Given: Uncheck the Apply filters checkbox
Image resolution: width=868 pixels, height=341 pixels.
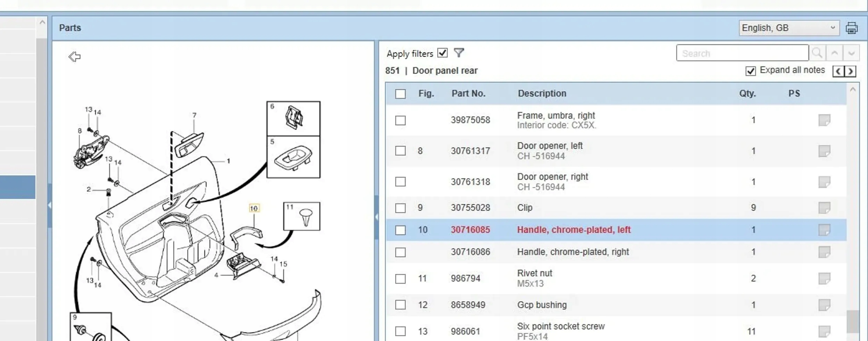Looking at the screenshot, I should 442,53.
